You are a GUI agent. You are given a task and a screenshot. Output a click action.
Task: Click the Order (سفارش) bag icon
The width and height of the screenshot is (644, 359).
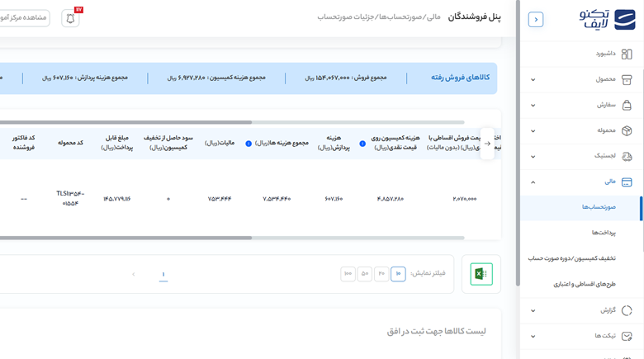coord(627,106)
